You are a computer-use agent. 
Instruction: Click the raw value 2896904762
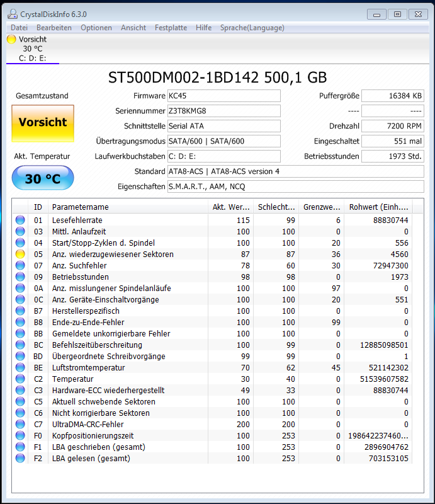coord(386,447)
